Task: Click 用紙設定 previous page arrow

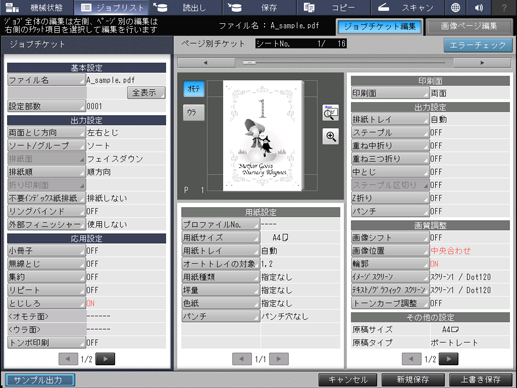Action: 242,359
